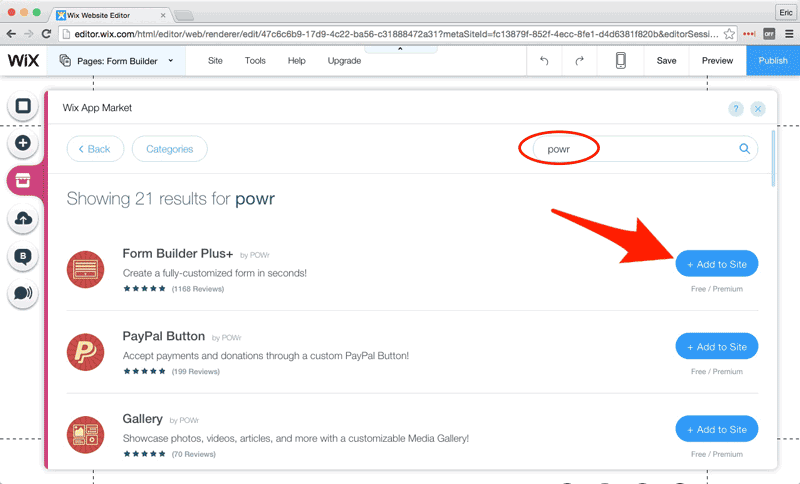
Task: Open the chat sidebar icon
Action: pos(23,293)
